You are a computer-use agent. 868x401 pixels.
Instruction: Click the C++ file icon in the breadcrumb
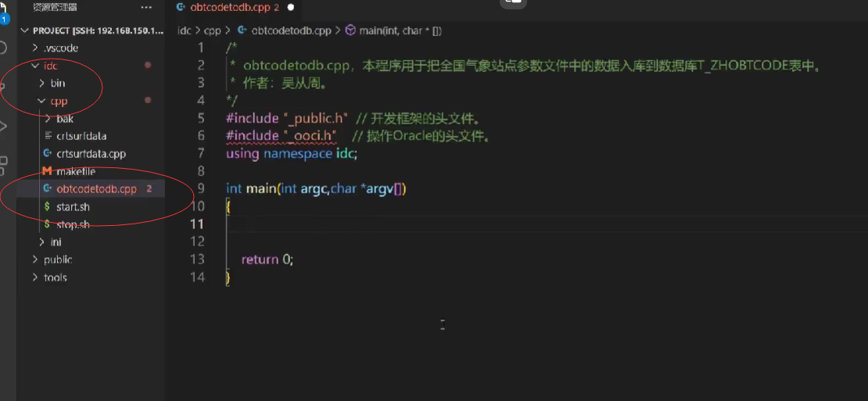click(242, 30)
